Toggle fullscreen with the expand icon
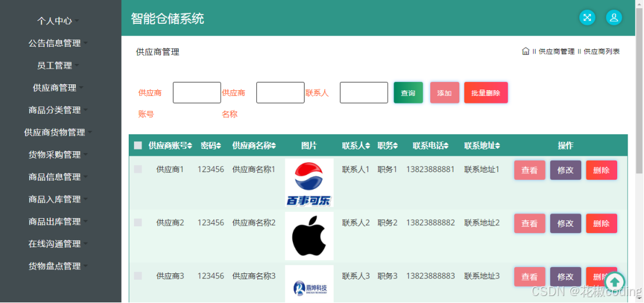This screenshot has width=644, height=303. point(588,17)
